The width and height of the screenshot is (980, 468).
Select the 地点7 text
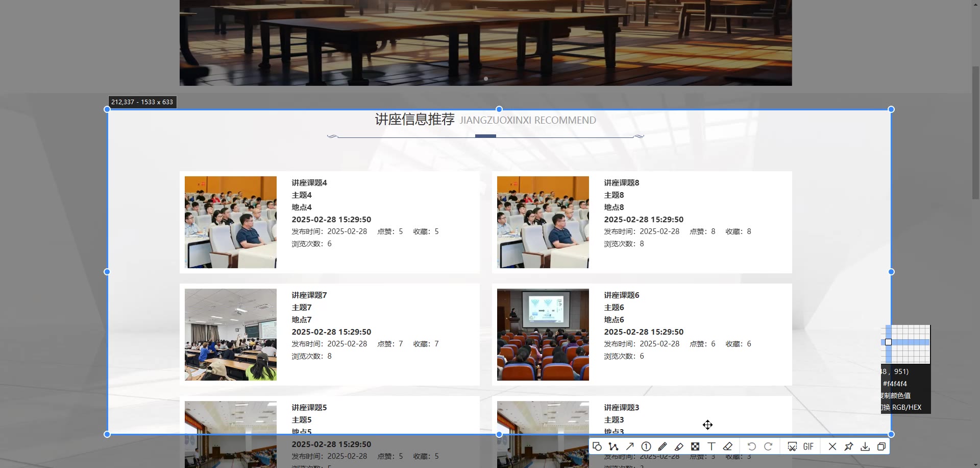point(302,320)
